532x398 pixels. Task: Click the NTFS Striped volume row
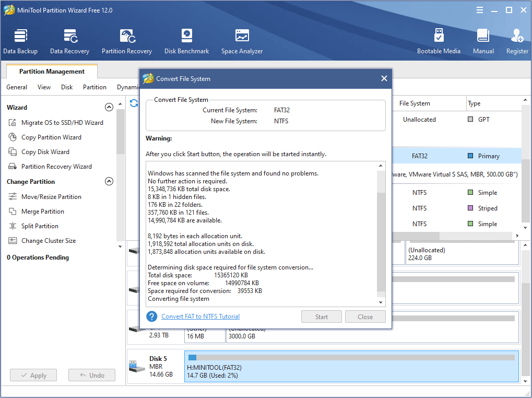457,208
